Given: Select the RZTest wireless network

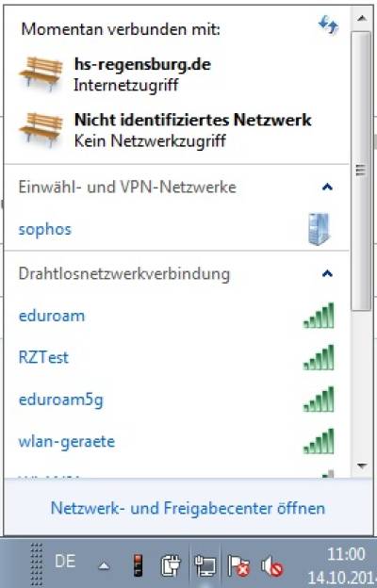Looking at the screenshot, I should [x=176, y=357].
